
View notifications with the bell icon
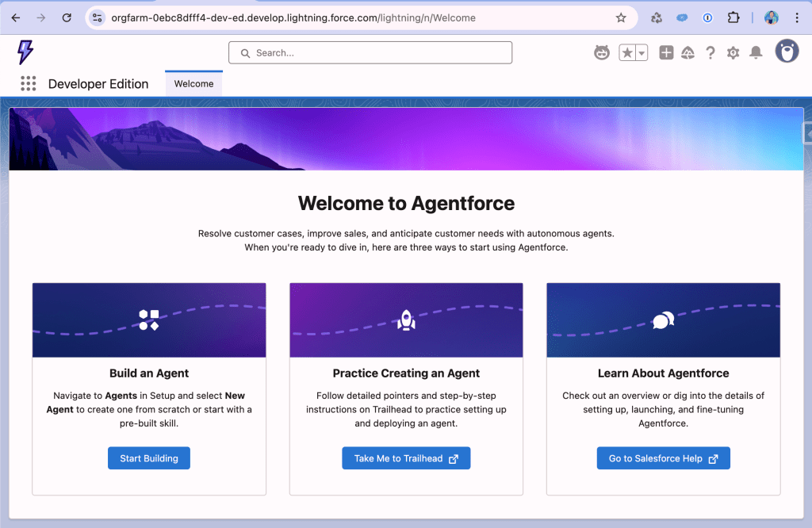click(x=756, y=52)
